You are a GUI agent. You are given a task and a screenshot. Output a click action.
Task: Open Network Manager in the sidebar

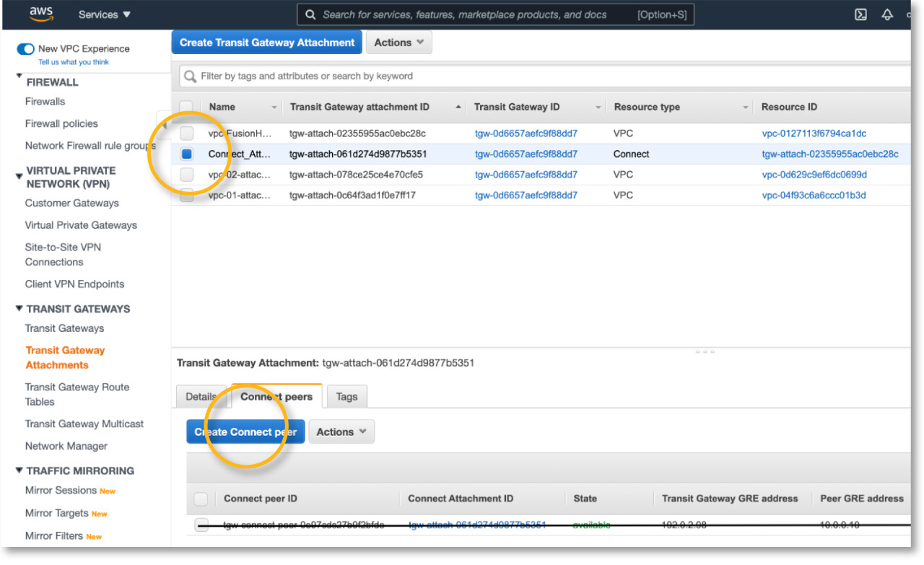click(x=66, y=447)
